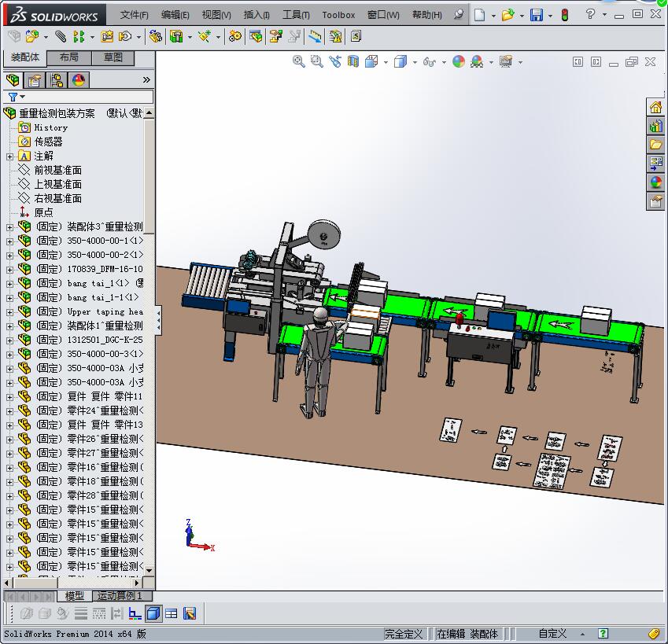The width and height of the screenshot is (668, 644).
Task: Toggle Shaded With Edges display mode
Action: pyautogui.click(x=153, y=613)
